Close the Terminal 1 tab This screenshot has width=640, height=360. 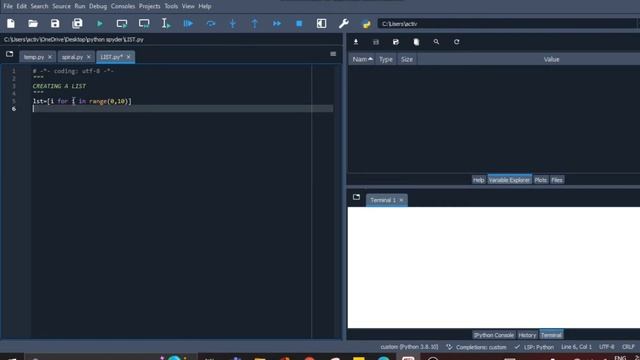coord(401,200)
